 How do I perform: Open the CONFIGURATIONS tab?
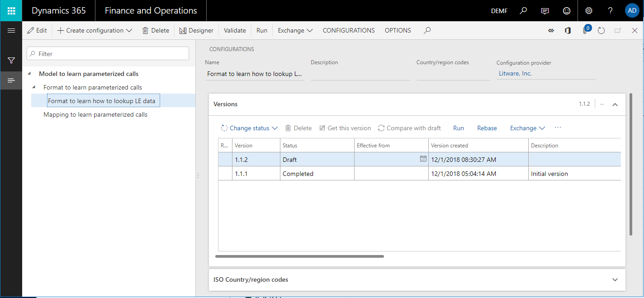point(349,30)
